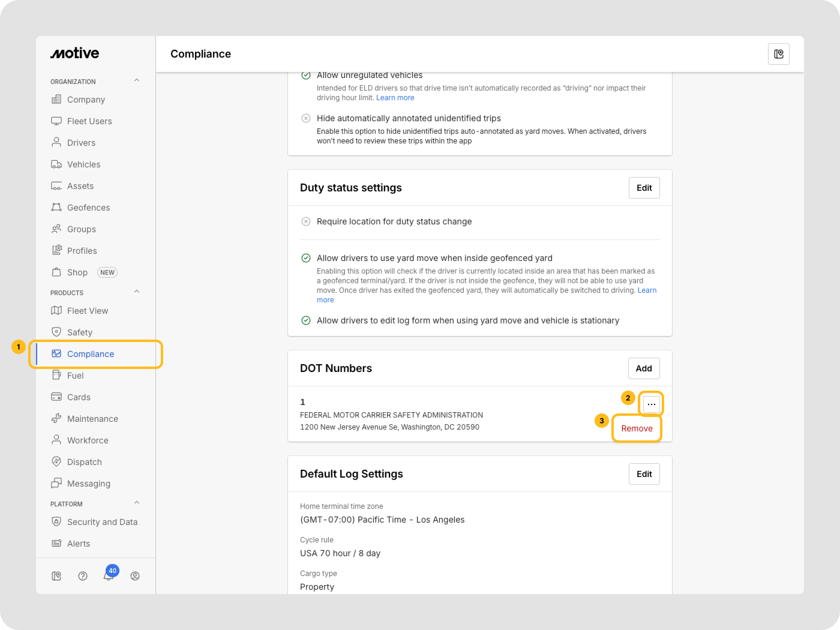Open Learn more link under unregulated vehicles

pyautogui.click(x=395, y=97)
